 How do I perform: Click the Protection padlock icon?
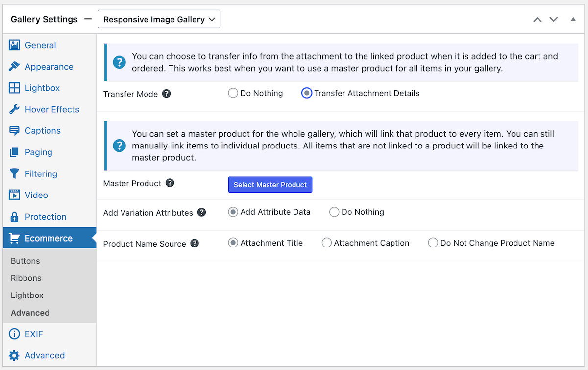point(14,217)
